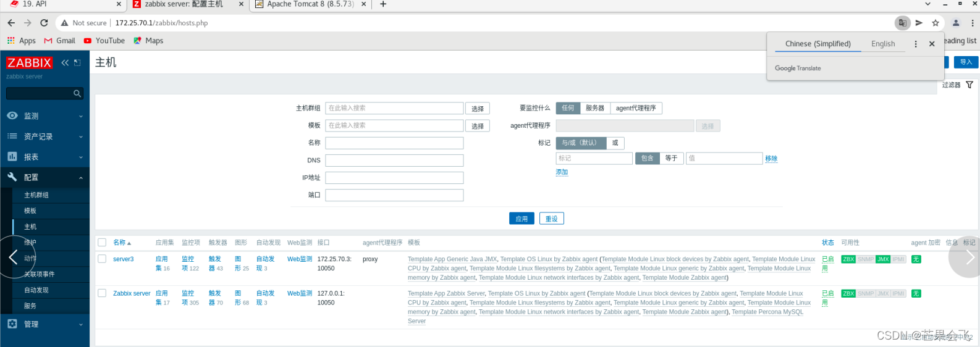The width and height of the screenshot is (980, 347).
Task: Click the 应用 filter button
Action: (x=522, y=219)
